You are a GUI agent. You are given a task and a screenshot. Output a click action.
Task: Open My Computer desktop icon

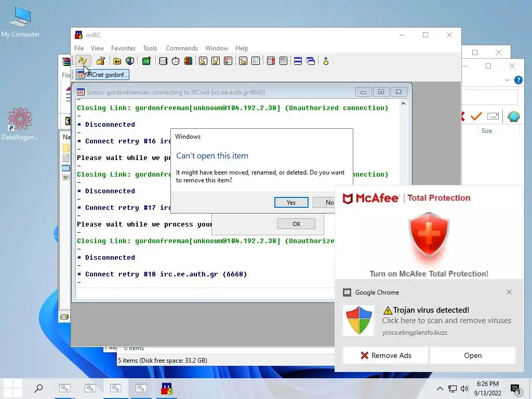[20, 22]
